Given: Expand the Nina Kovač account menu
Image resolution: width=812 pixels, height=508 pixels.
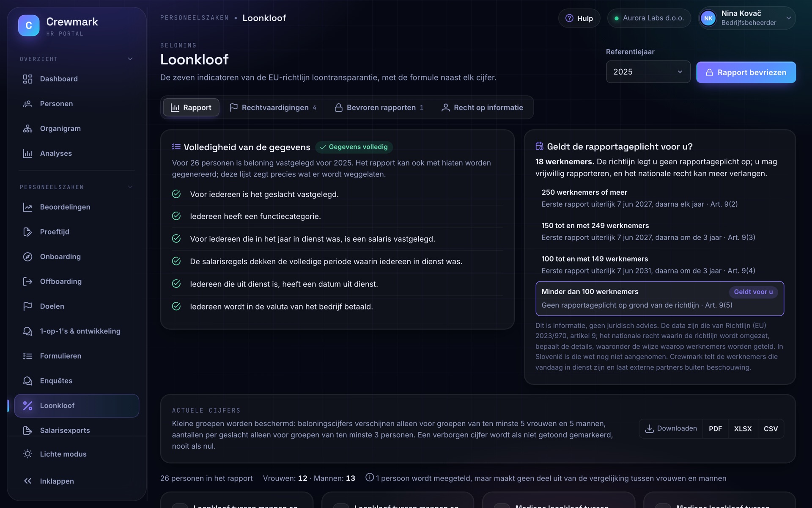Looking at the screenshot, I should click(747, 18).
